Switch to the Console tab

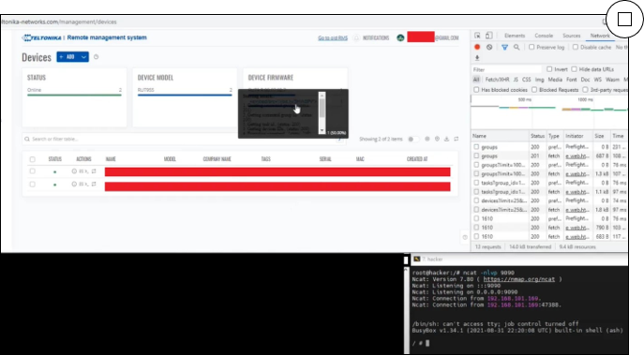(544, 36)
